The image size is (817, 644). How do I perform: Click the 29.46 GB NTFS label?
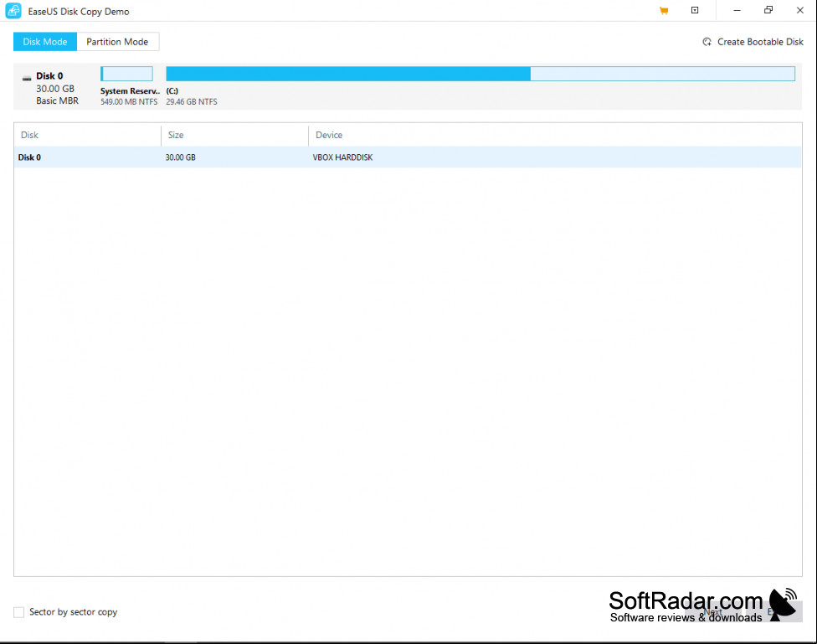point(192,101)
